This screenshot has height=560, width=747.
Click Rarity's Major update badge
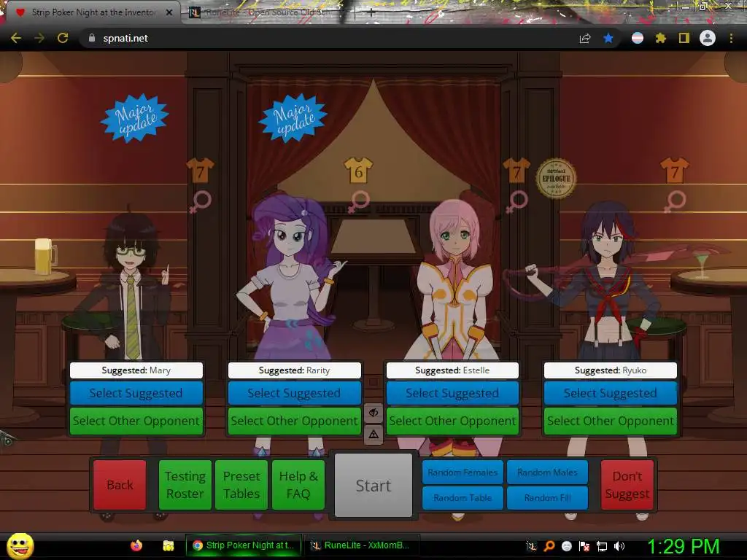pyautogui.click(x=293, y=118)
